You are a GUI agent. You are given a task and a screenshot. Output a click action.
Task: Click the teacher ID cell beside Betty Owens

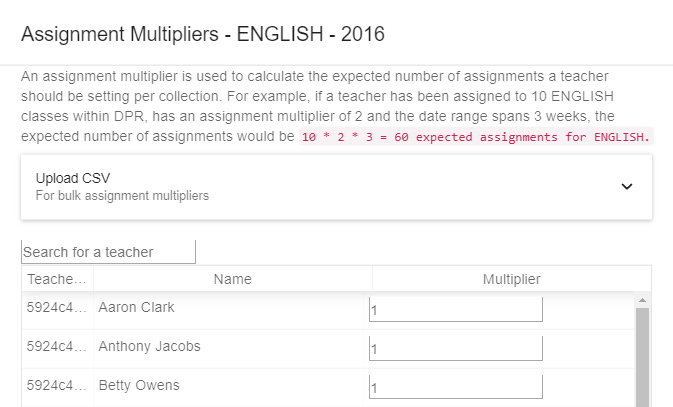57,385
